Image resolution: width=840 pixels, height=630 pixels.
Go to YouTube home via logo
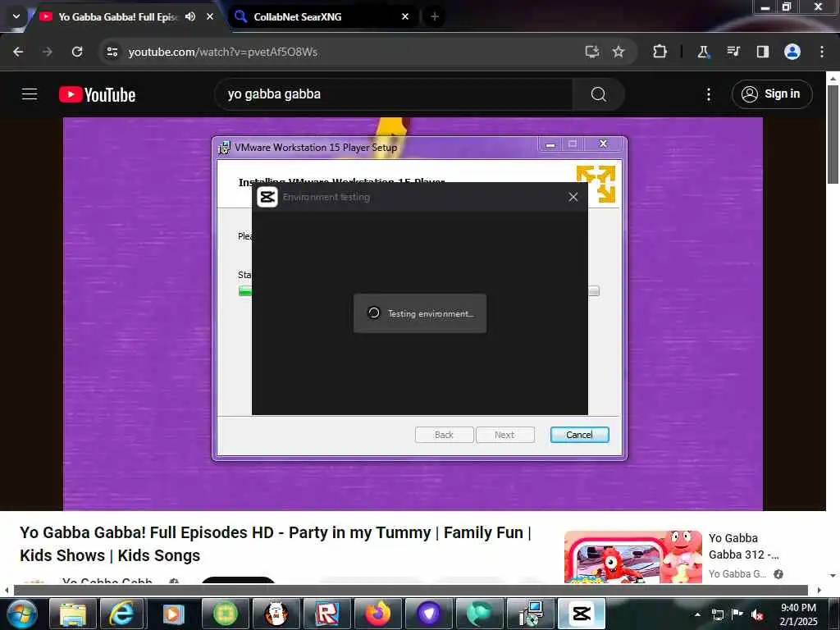(97, 95)
